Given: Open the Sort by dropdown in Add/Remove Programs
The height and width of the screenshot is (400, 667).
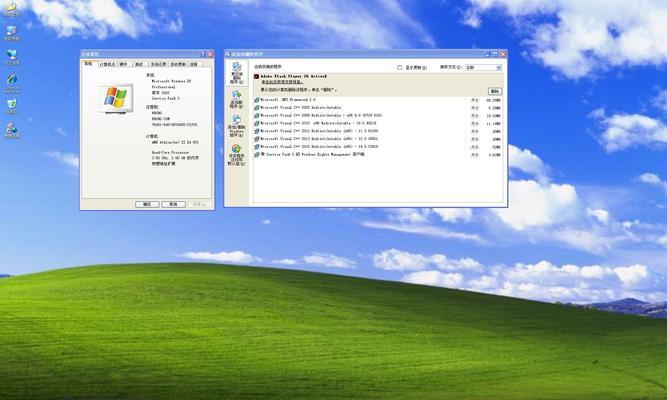Looking at the screenshot, I should tap(483, 68).
